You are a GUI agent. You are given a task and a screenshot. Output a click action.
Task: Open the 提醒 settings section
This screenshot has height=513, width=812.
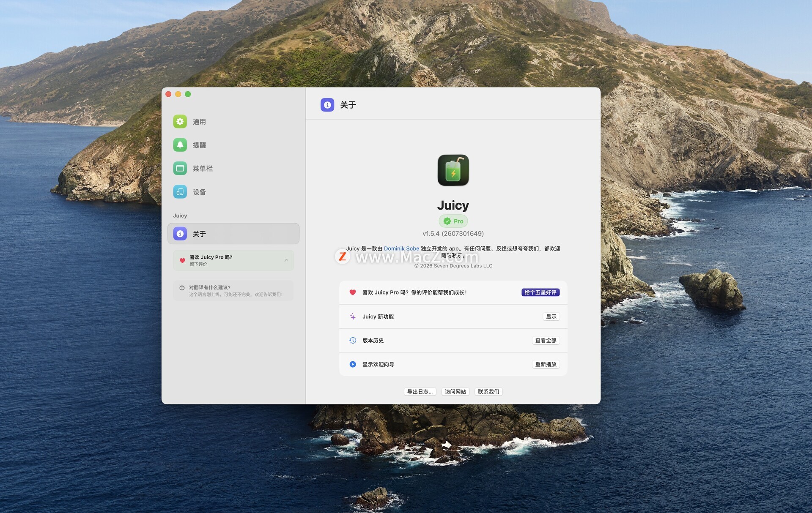tap(233, 145)
